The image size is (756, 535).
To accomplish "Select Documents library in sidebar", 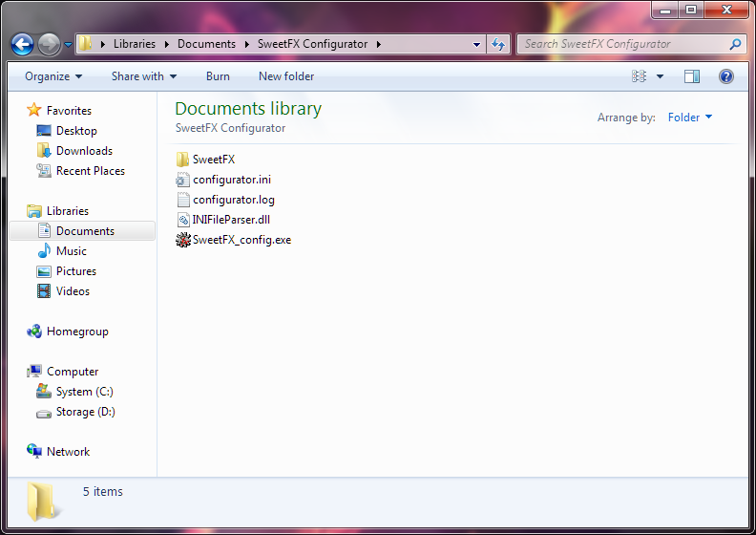I will point(82,231).
